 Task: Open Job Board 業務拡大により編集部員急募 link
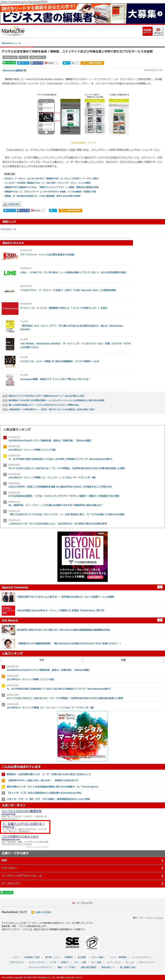[69, 643]
